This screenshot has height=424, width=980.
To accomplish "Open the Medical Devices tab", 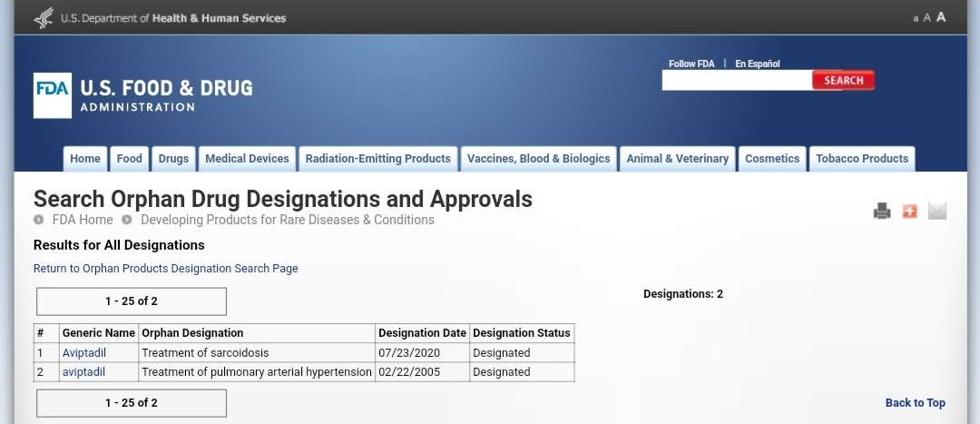I will coord(247,159).
